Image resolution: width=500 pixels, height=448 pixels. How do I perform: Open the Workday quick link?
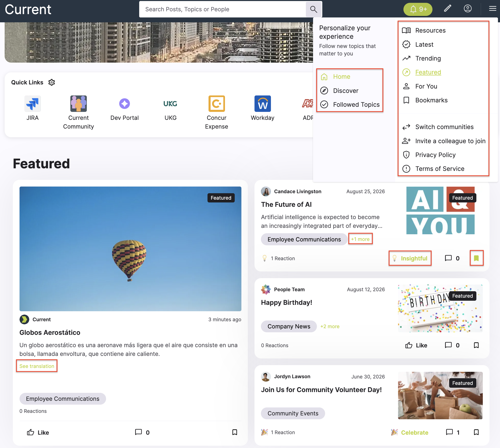[262, 108]
